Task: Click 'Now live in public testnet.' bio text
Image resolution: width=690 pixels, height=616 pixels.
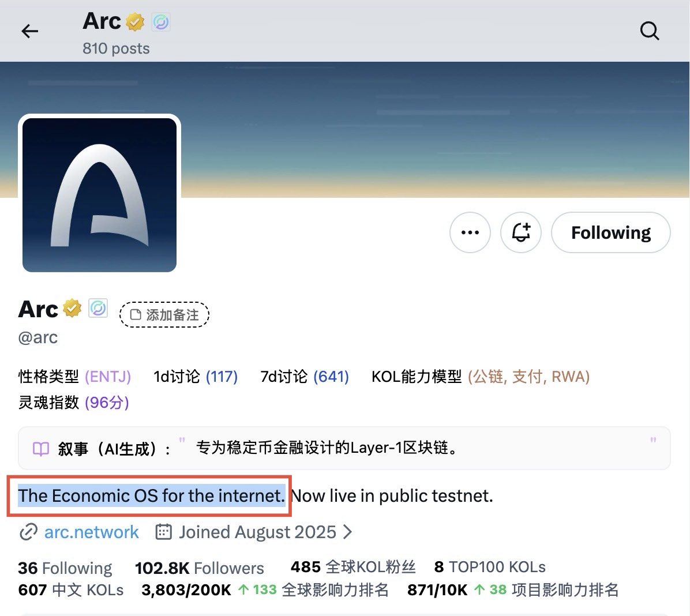Action: click(392, 496)
